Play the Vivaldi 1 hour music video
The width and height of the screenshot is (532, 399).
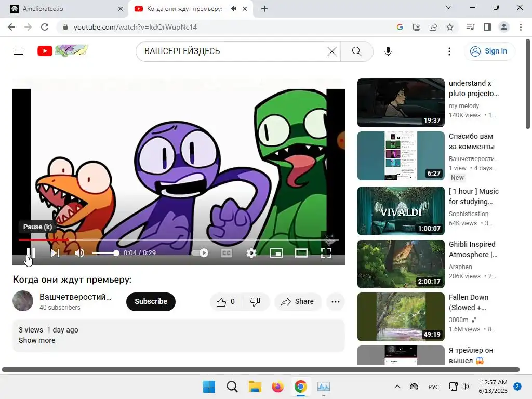(x=401, y=211)
